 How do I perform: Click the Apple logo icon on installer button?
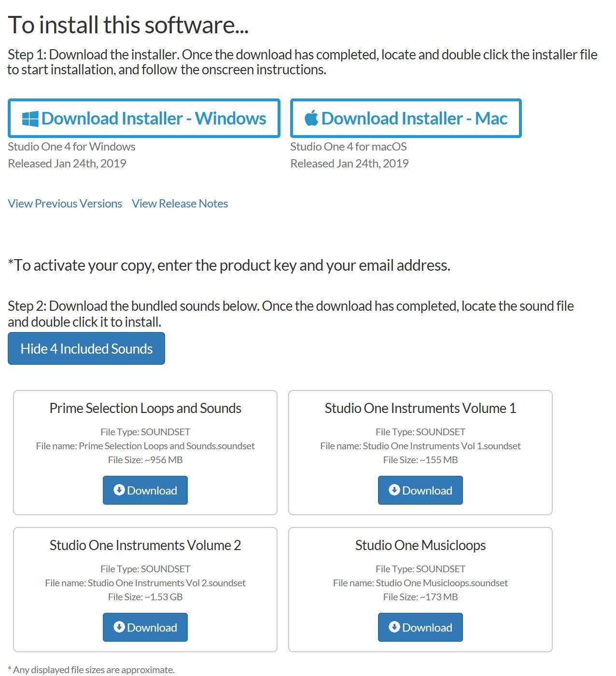(x=311, y=118)
